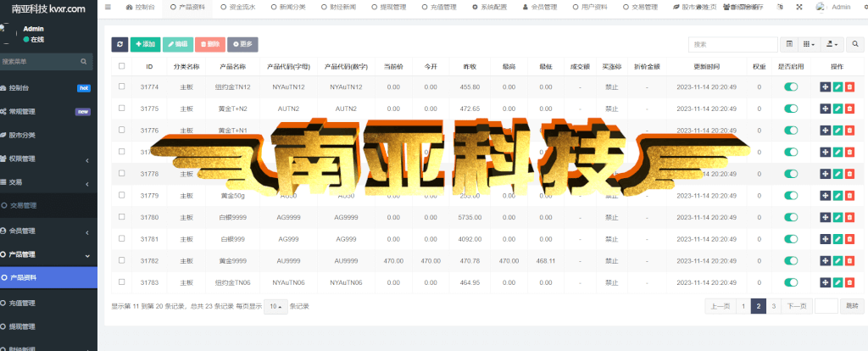Click the edit icon for row 31783
Image resolution: width=868 pixels, height=351 pixels.
[x=837, y=282]
